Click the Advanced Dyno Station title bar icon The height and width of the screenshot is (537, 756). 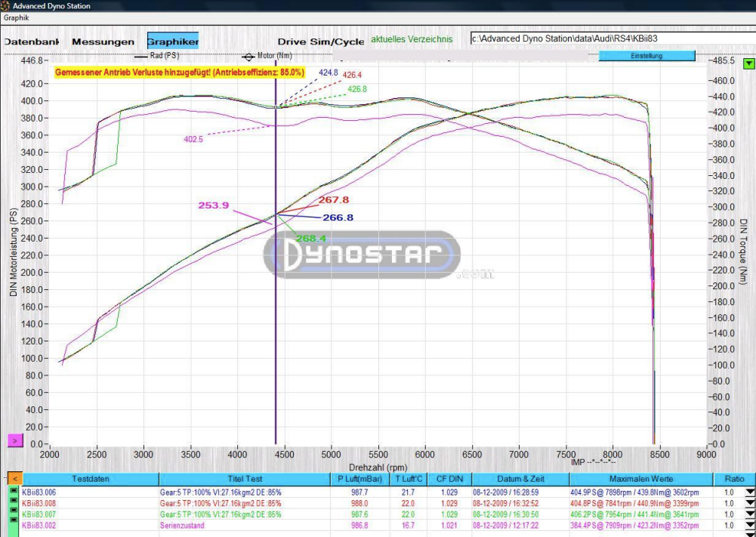(x=6, y=6)
